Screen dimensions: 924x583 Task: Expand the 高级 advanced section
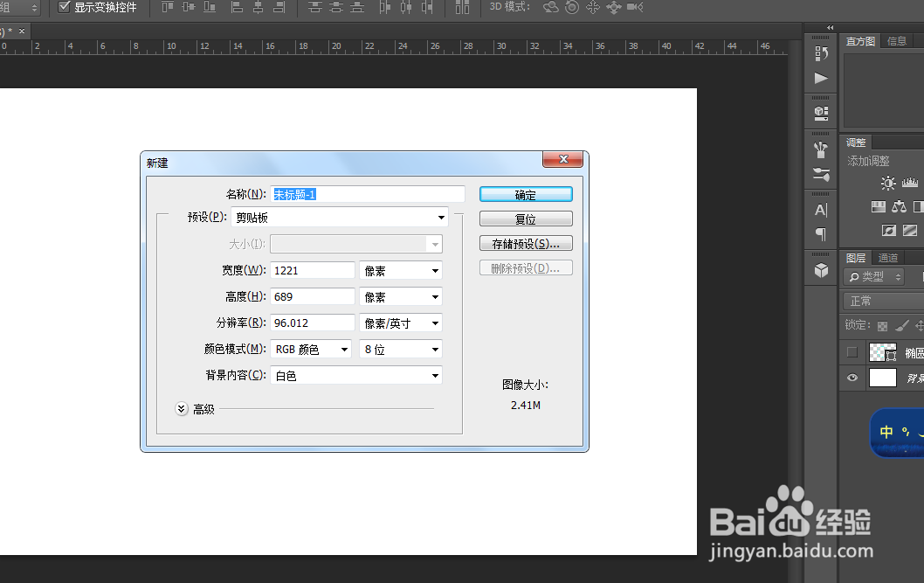[x=182, y=408]
